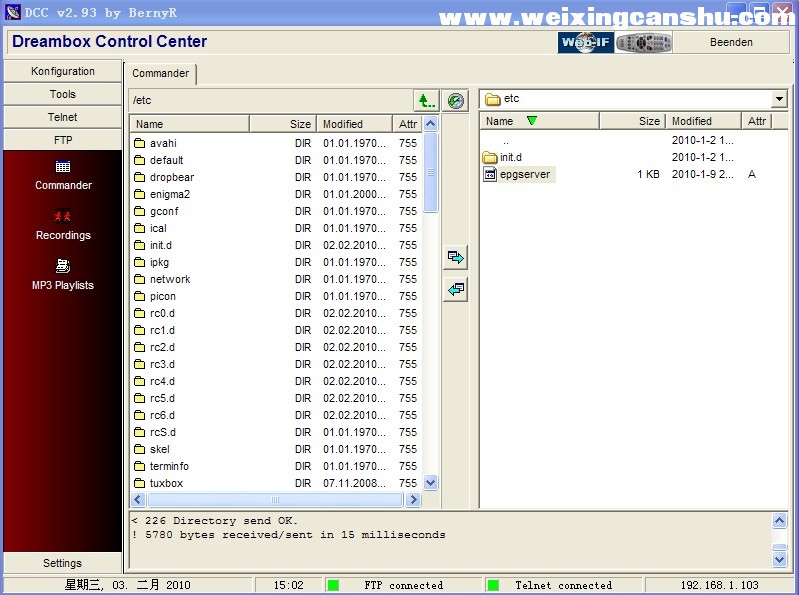Copy files to the right panel arrow
799x595 pixels.
pos(456,257)
